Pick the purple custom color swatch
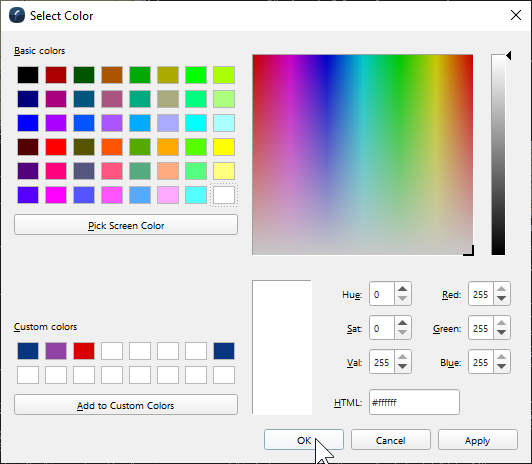The width and height of the screenshot is (532, 464). (56, 351)
